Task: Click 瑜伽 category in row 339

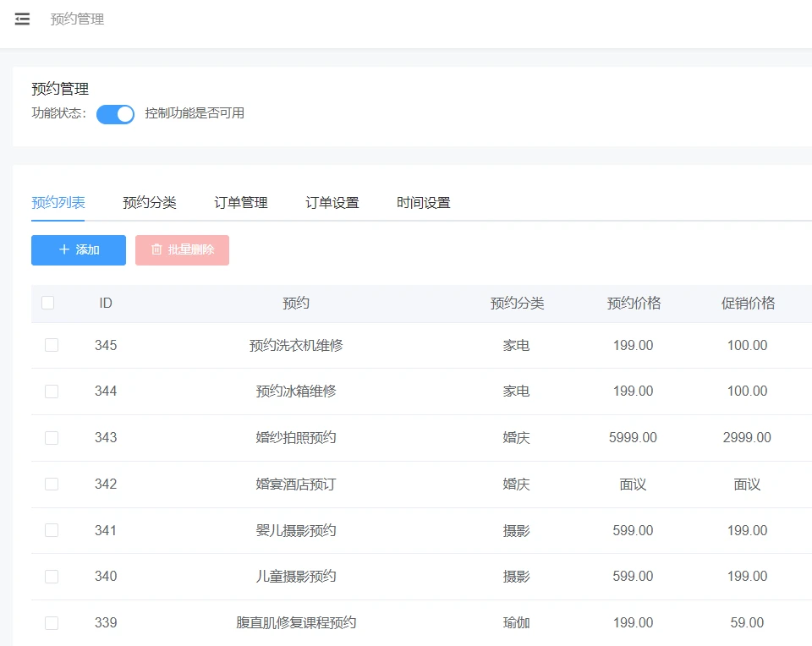Action: (x=516, y=622)
